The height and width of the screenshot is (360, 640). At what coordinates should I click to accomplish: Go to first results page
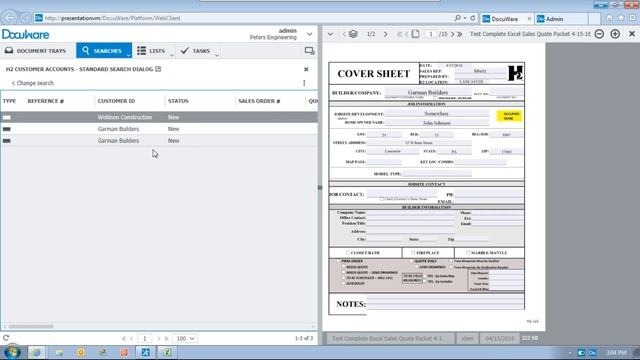[124, 338]
